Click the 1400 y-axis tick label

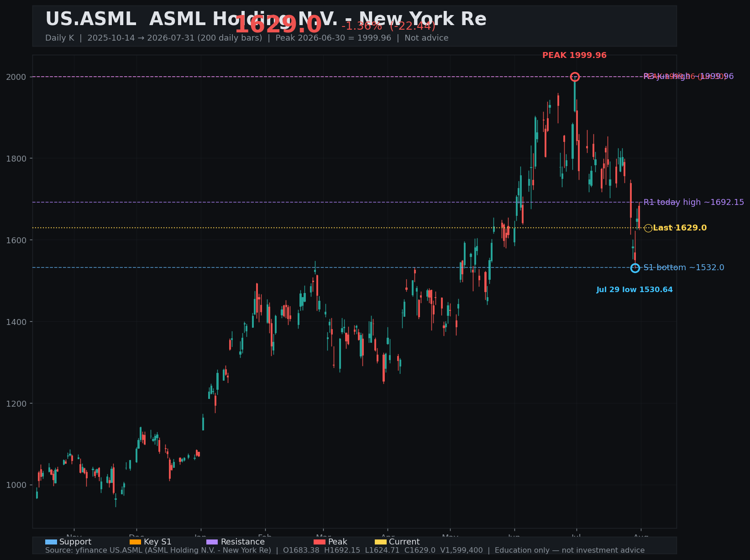(16, 322)
